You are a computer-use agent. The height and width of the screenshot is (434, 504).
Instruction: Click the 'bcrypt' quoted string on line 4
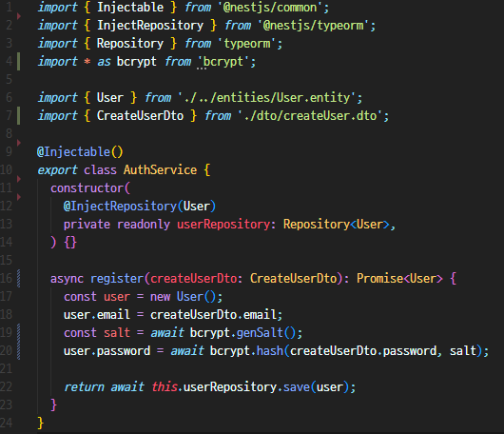[223, 62]
